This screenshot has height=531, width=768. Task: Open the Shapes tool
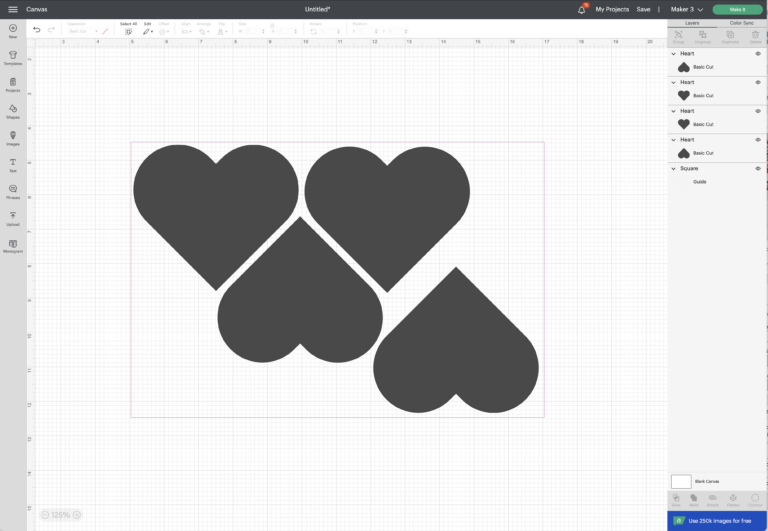tap(13, 110)
